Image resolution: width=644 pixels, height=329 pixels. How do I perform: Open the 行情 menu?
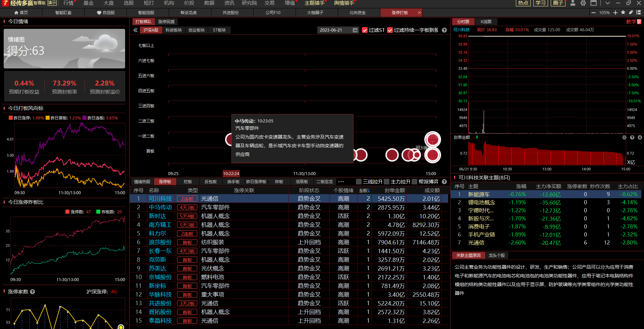pyautogui.click(x=68, y=3)
